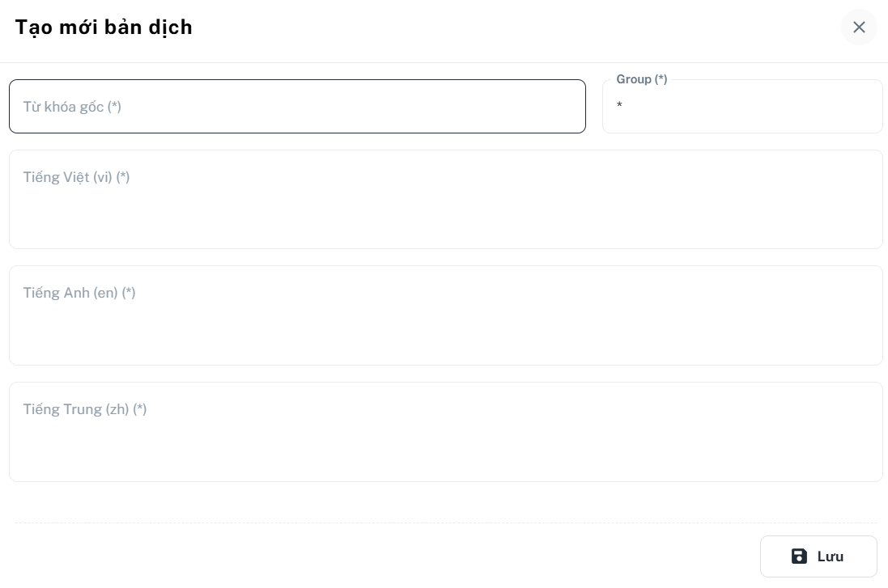Click into the Tiếng Anh (en) text area
888x588 pixels.
click(x=446, y=315)
